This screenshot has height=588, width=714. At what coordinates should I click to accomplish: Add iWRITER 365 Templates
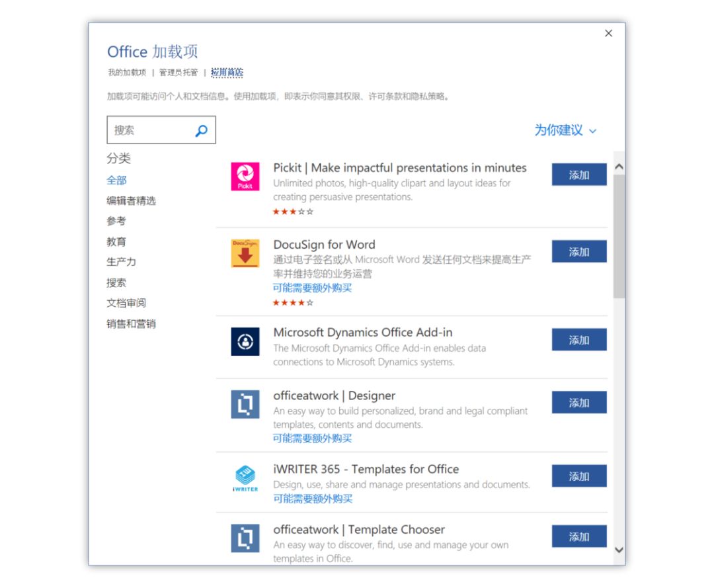coord(579,476)
